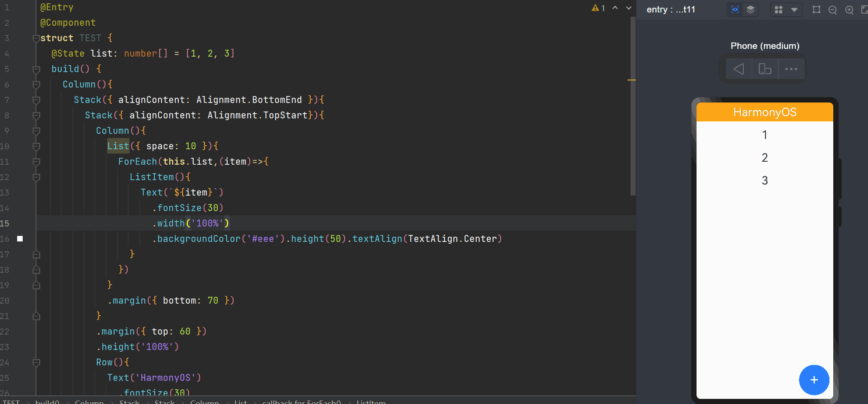Click .height('100%') on line 23
Screen dimensions: 868x404
pyautogui.click(x=138, y=347)
